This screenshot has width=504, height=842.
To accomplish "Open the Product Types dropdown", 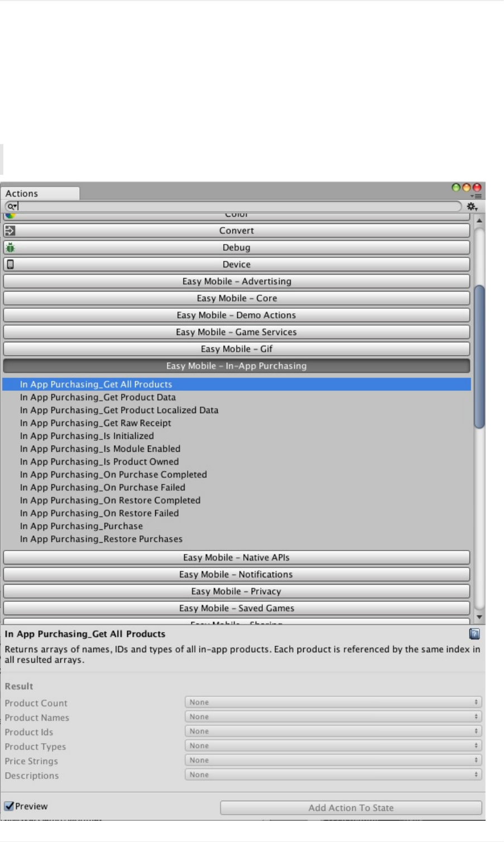I will pos(333,745).
